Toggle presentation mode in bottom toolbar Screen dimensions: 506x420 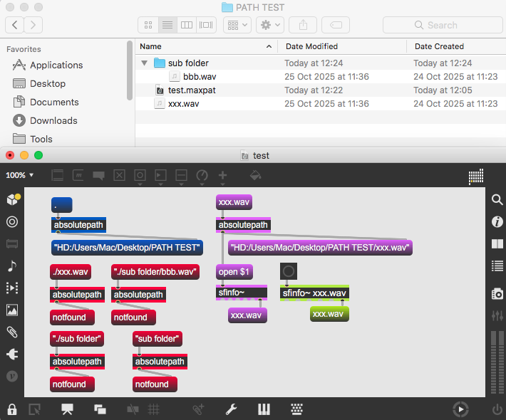[x=68, y=409]
